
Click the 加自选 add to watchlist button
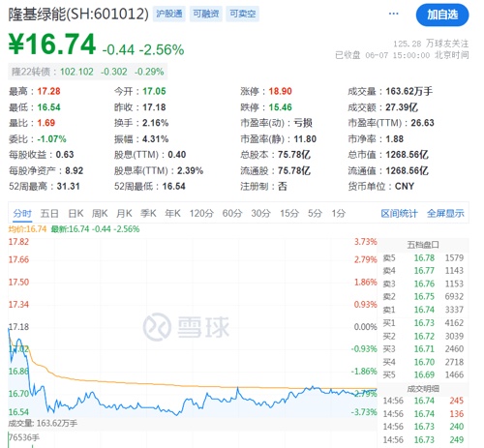[x=442, y=15]
